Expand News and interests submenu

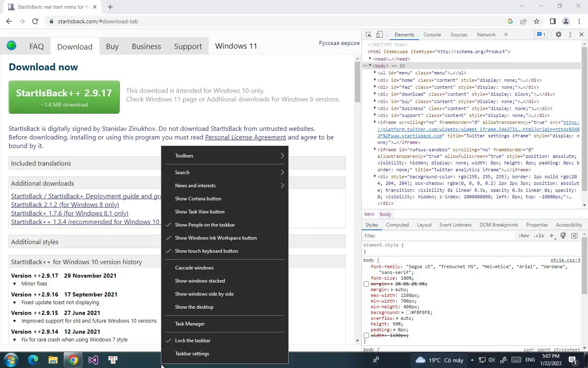pyautogui.click(x=225, y=186)
